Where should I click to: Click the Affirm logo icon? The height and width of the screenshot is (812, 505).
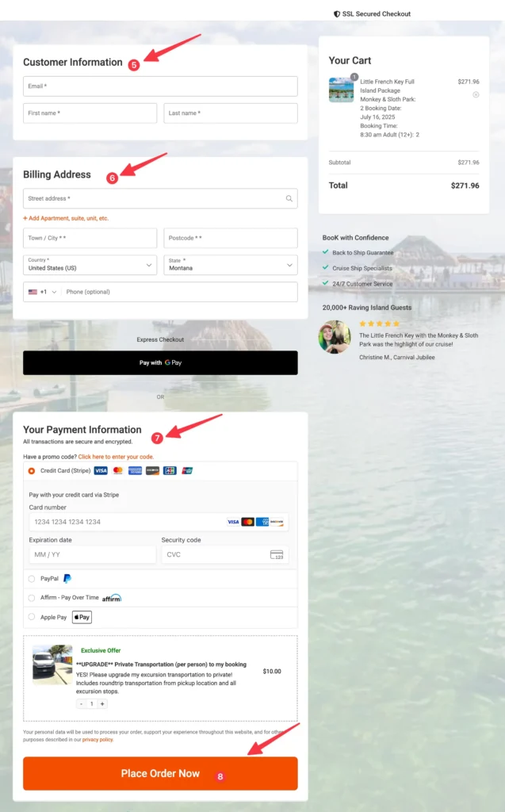click(112, 598)
